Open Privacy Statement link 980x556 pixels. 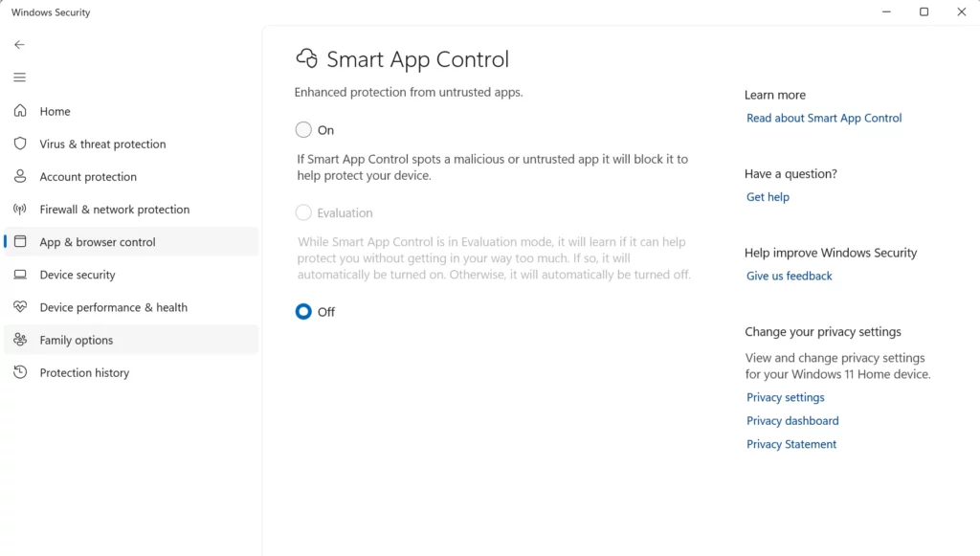(x=791, y=444)
